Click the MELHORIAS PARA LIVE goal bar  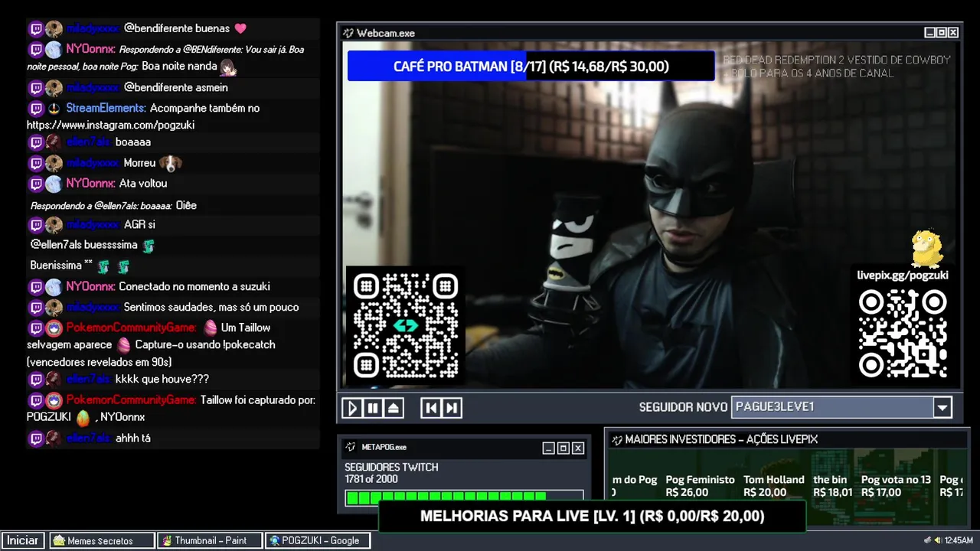[593, 516]
